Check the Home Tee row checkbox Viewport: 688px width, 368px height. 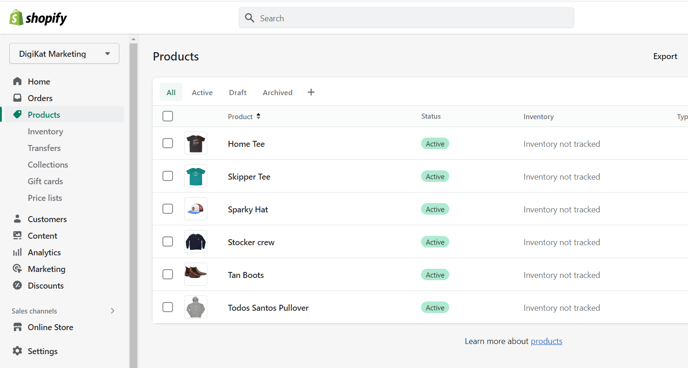coord(168,143)
